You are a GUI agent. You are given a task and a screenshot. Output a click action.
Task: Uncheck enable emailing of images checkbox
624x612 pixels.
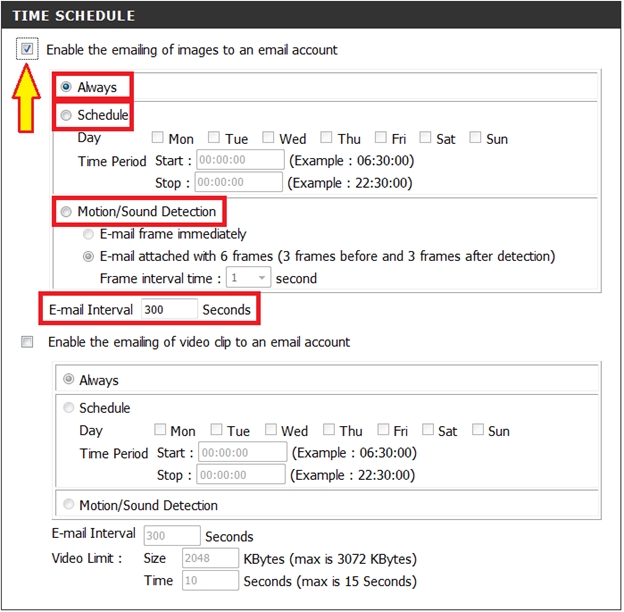27,49
